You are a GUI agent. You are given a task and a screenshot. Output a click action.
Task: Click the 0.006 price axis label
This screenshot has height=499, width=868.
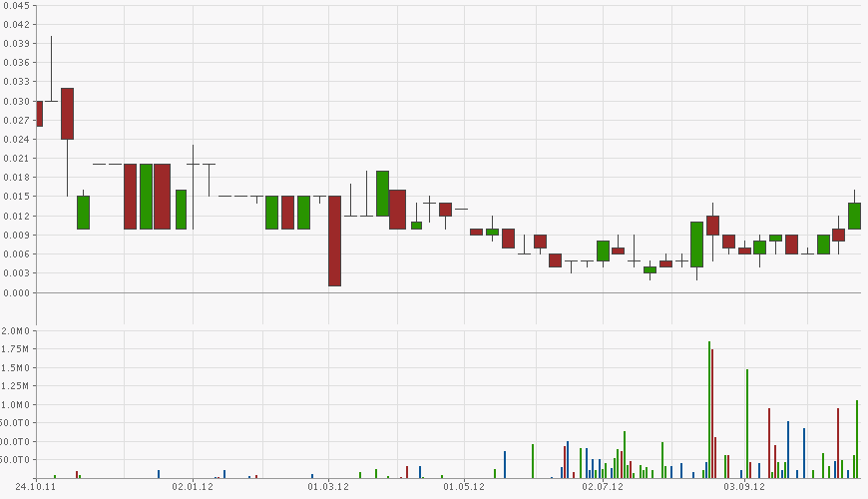point(16,254)
